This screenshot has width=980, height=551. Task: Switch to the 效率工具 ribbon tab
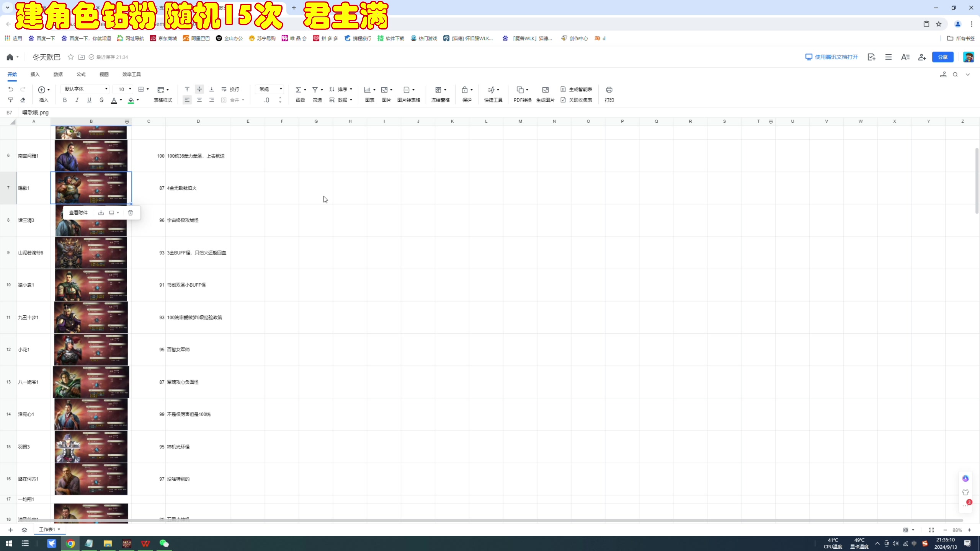click(131, 74)
